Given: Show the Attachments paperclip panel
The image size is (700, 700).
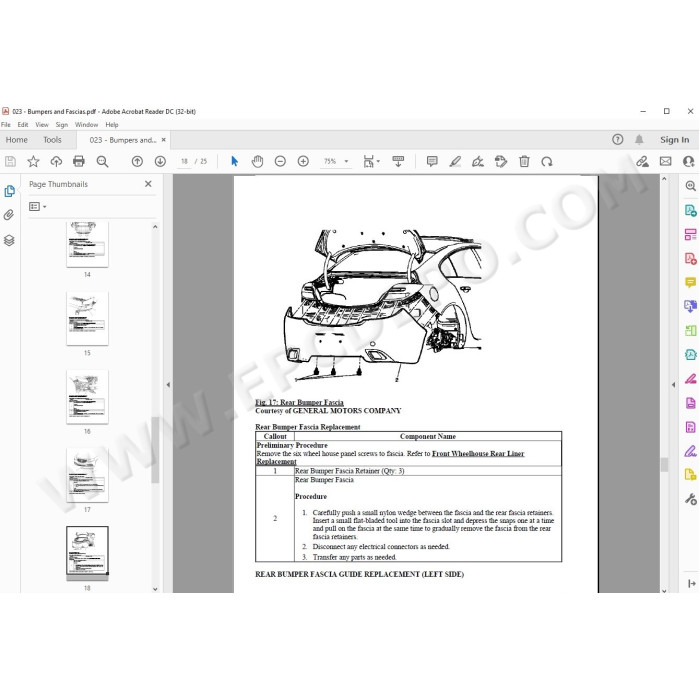Looking at the screenshot, I should (9, 215).
